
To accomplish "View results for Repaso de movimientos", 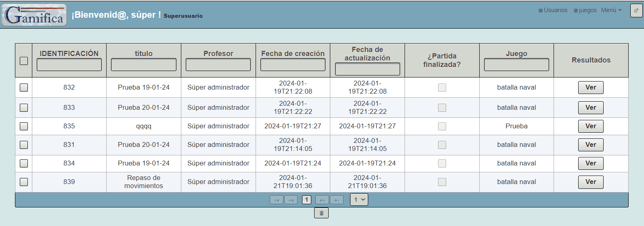I will pyautogui.click(x=591, y=182).
